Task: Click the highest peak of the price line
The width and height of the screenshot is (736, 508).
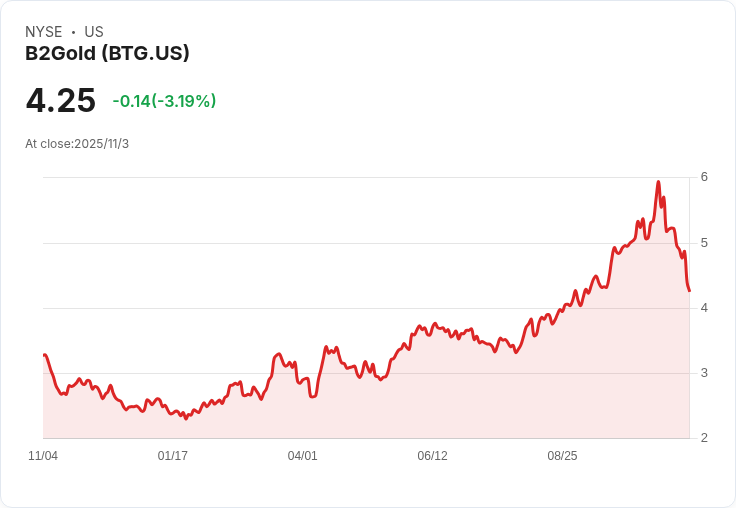Action: (658, 182)
